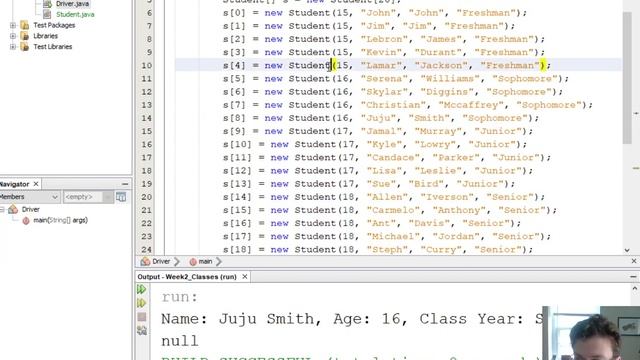The width and height of the screenshot is (640, 360).
Task: Open Student.java in the project tree
Action: [75, 14]
